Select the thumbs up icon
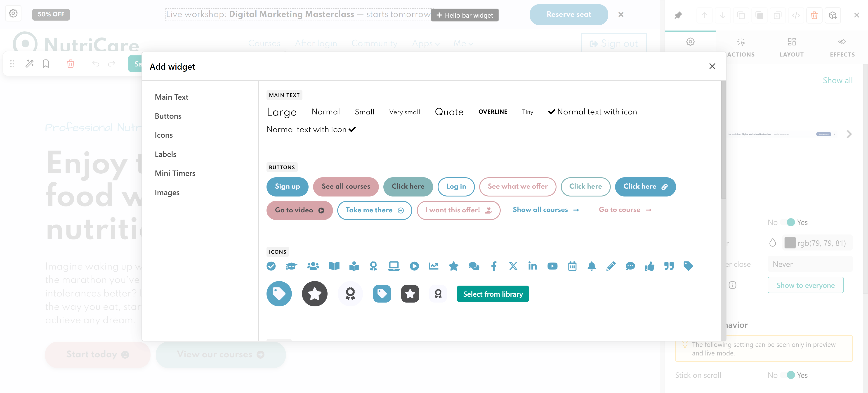The image size is (868, 393). coord(649,266)
